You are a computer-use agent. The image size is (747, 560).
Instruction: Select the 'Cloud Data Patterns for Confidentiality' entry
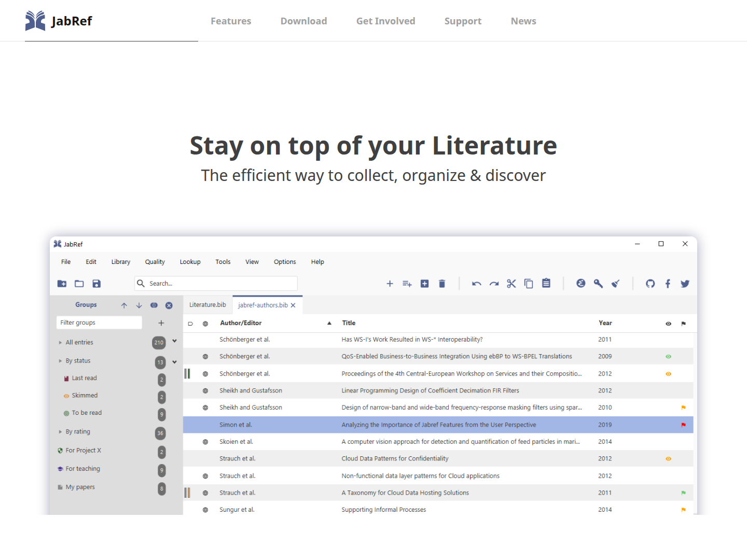[438, 459]
